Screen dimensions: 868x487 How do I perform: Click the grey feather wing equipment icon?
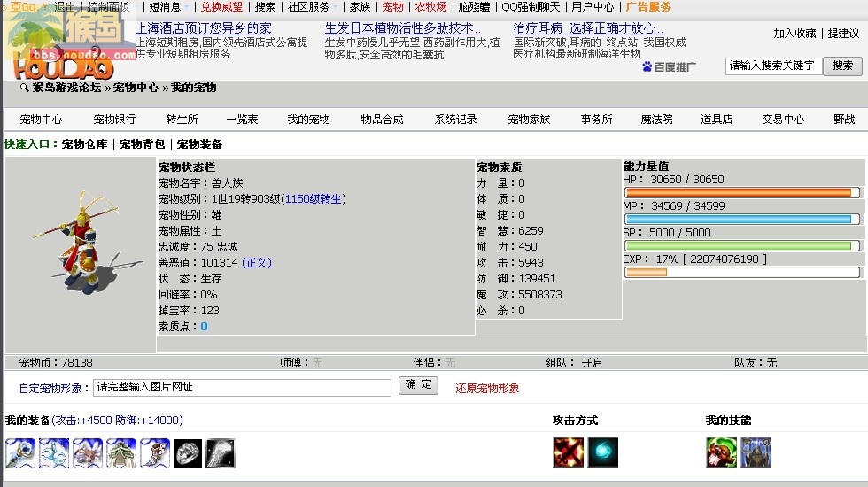pyautogui.click(x=221, y=453)
